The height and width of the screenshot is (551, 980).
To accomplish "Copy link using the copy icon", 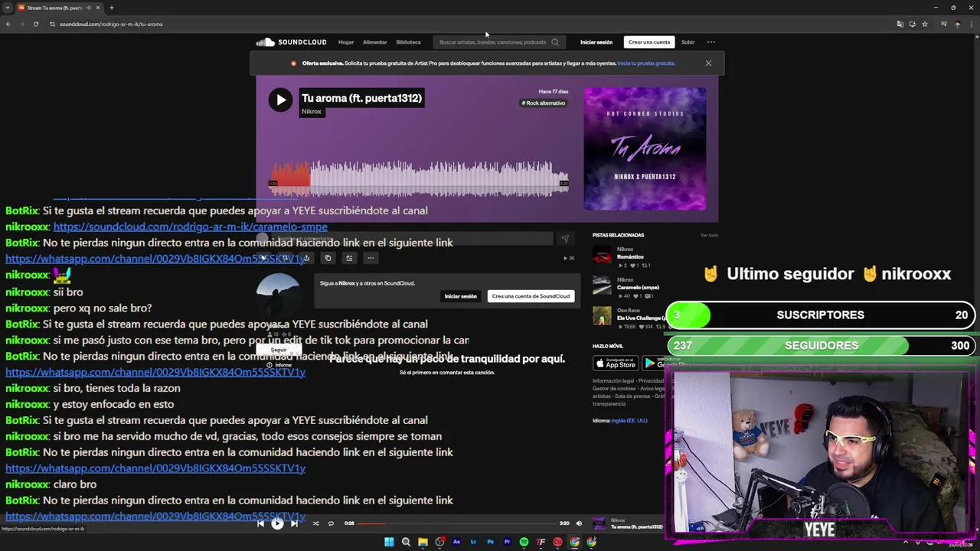I will click(328, 258).
